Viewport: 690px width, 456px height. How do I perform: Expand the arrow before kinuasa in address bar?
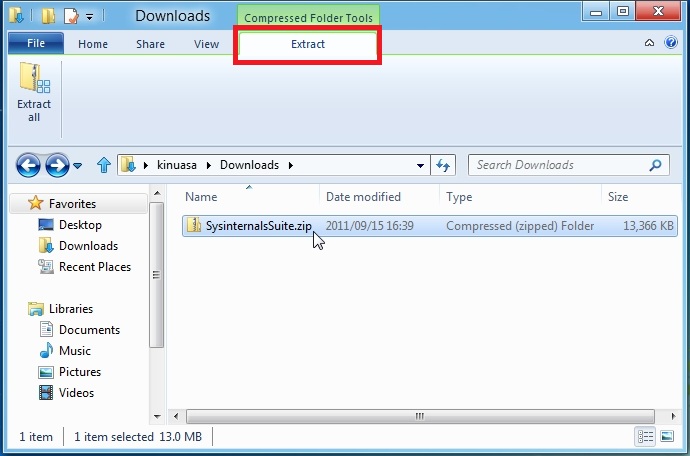point(146,165)
